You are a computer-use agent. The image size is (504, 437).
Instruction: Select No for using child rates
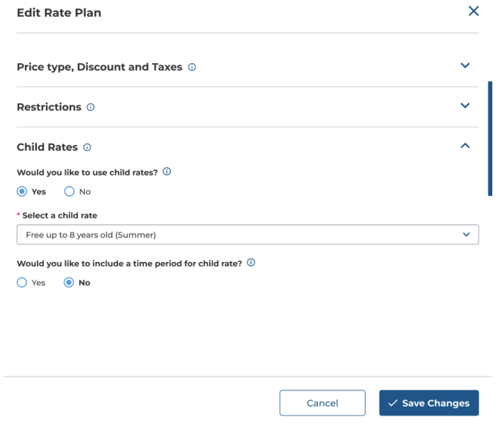tap(69, 192)
